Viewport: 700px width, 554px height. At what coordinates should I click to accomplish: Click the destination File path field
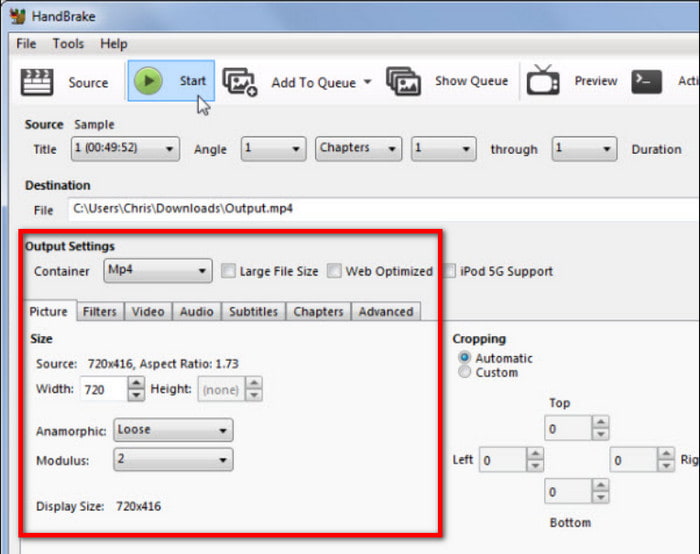(384, 209)
